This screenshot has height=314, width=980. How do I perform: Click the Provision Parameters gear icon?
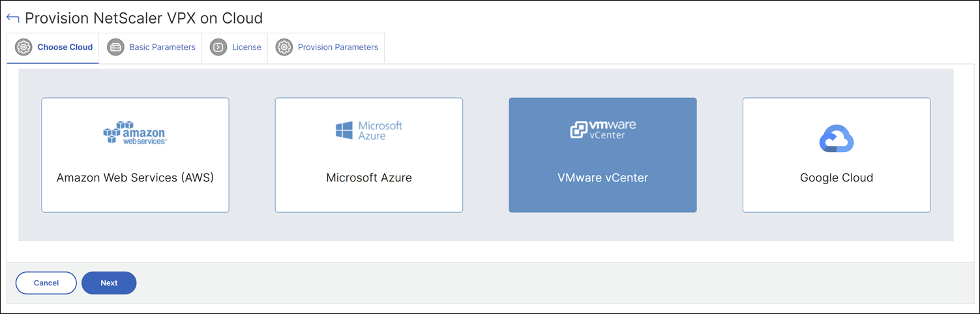click(x=284, y=48)
